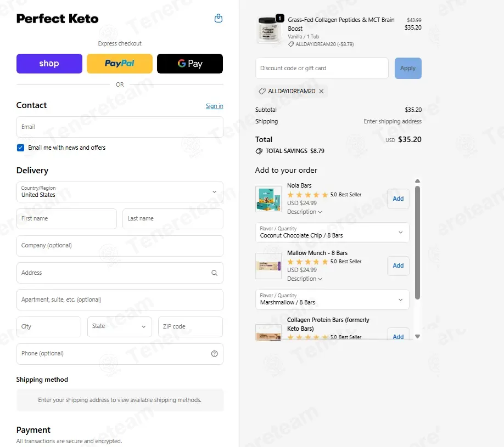Expand Nola Bars Description
This screenshot has width=504, height=447.
pyautogui.click(x=304, y=212)
